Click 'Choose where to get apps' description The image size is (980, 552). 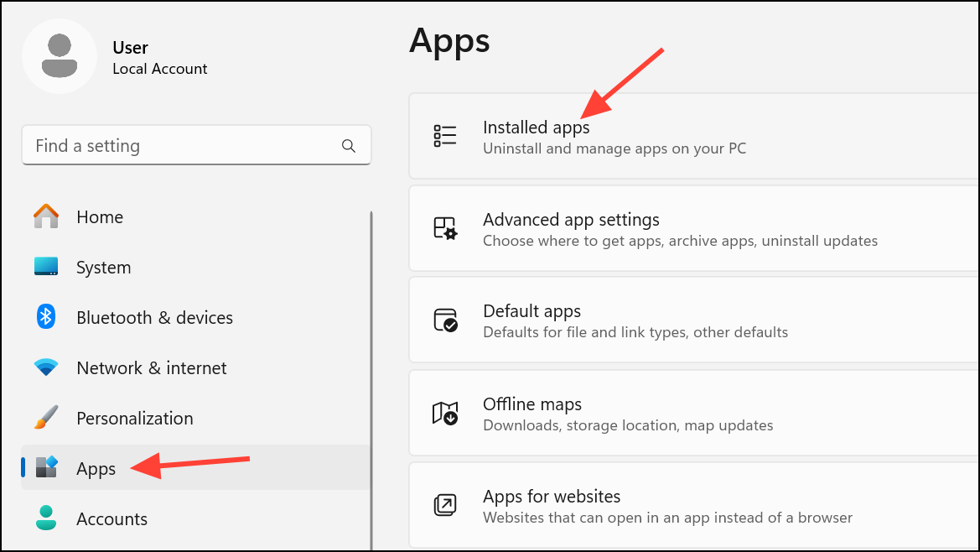(x=680, y=242)
